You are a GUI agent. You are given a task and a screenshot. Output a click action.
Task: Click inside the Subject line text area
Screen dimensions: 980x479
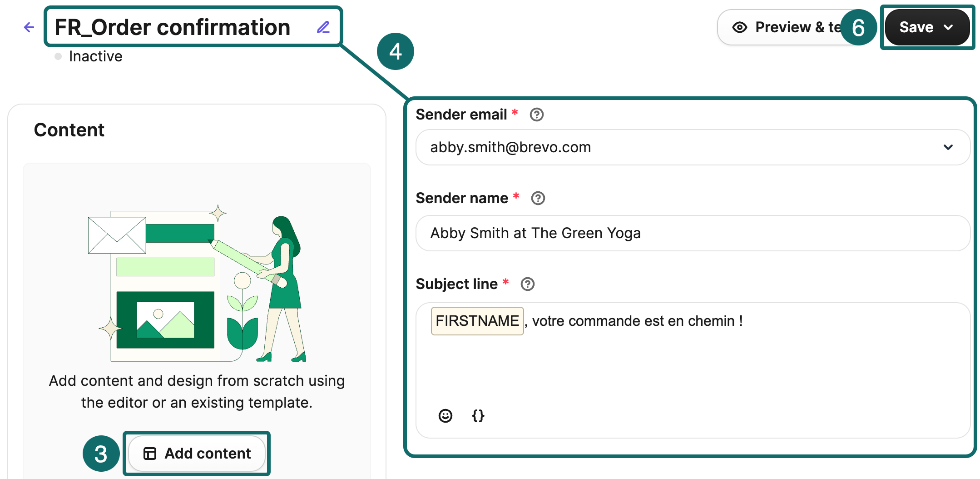(x=692, y=364)
